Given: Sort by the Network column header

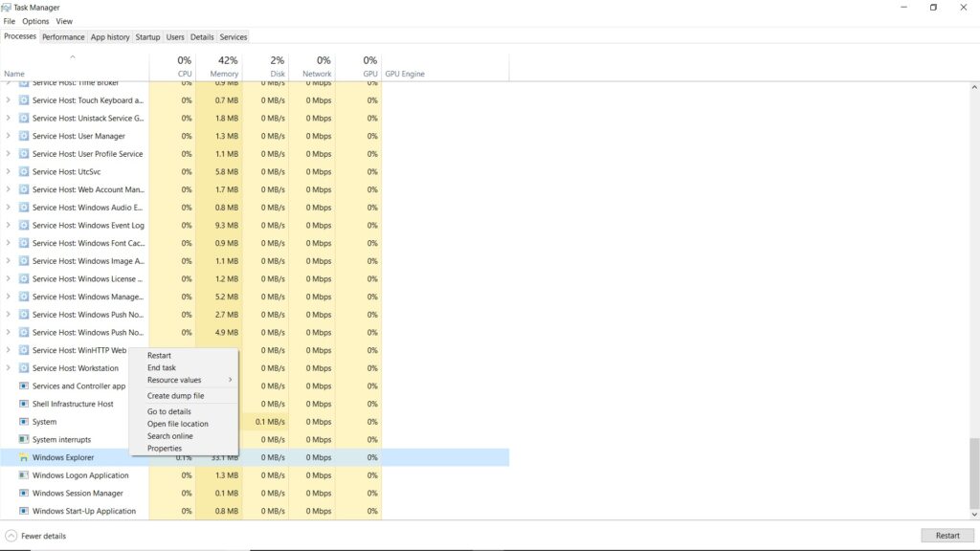Looking at the screenshot, I should [312, 67].
